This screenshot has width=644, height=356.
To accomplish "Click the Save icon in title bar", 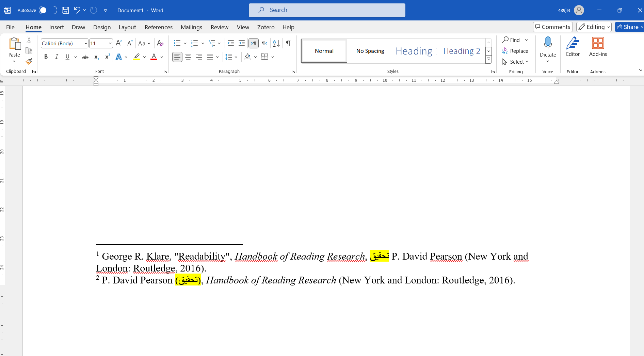I will pyautogui.click(x=65, y=10).
